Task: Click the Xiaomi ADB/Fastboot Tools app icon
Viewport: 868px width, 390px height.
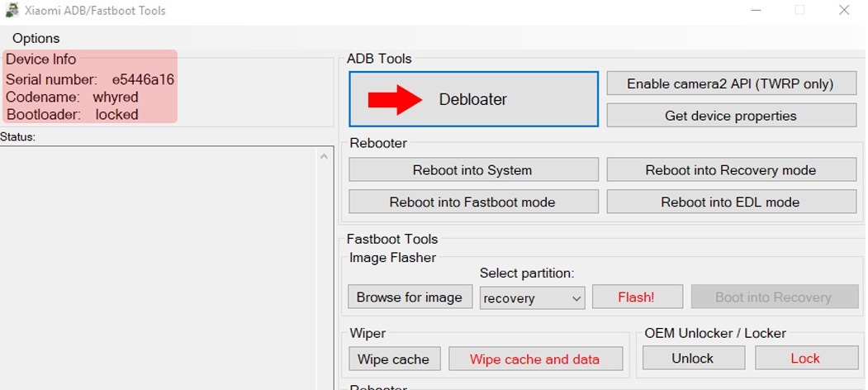Action: tap(12, 10)
